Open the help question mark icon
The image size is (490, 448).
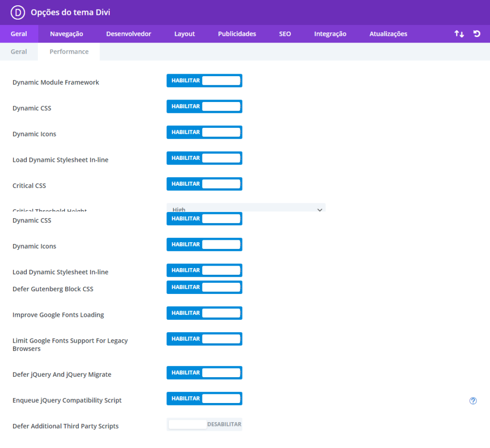click(x=473, y=401)
